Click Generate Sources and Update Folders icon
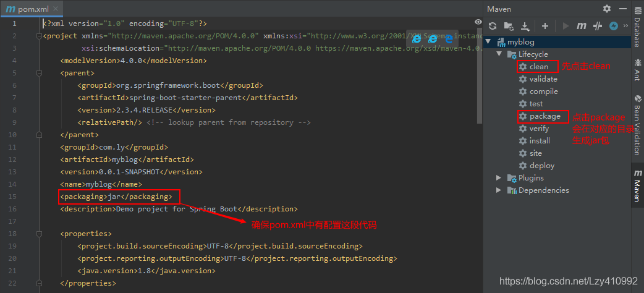The height and width of the screenshot is (293, 644). click(x=509, y=26)
